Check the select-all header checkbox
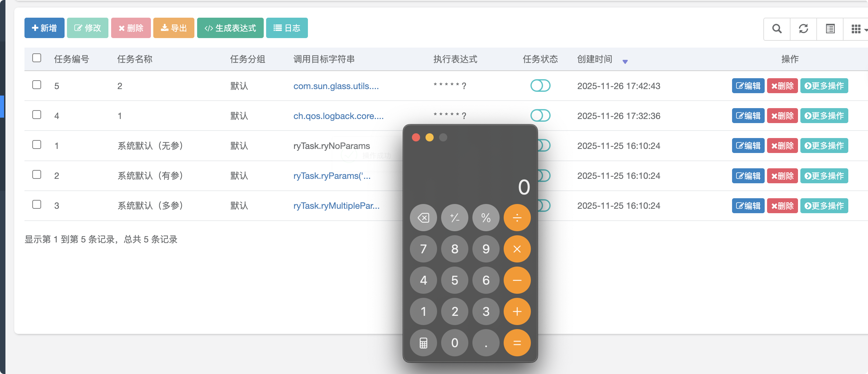Image resolution: width=868 pixels, height=374 pixels. click(x=37, y=58)
